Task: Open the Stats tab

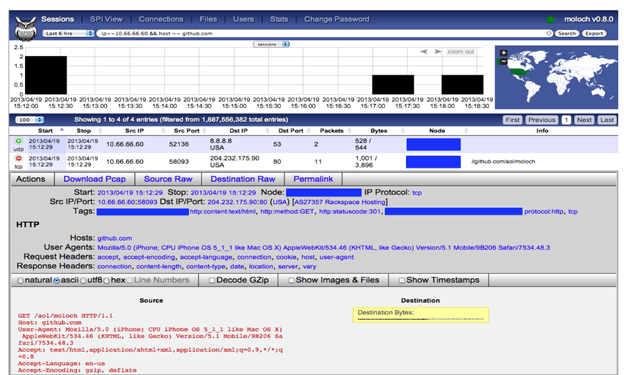Action: pyautogui.click(x=279, y=19)
